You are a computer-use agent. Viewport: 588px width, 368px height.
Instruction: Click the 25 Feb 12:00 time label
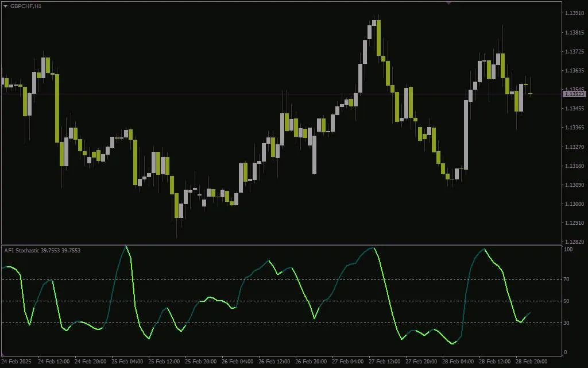tap(164, 362)
